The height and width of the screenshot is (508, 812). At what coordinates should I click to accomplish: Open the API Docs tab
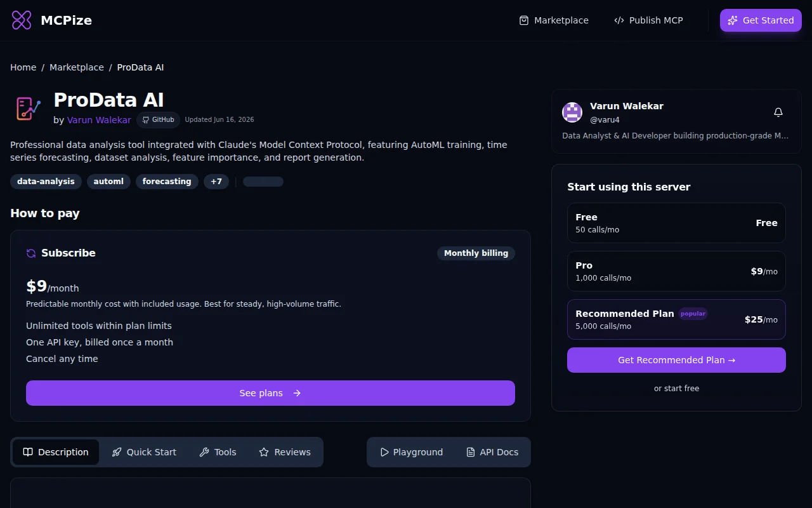pyautogui.click(x=492, y=452)
